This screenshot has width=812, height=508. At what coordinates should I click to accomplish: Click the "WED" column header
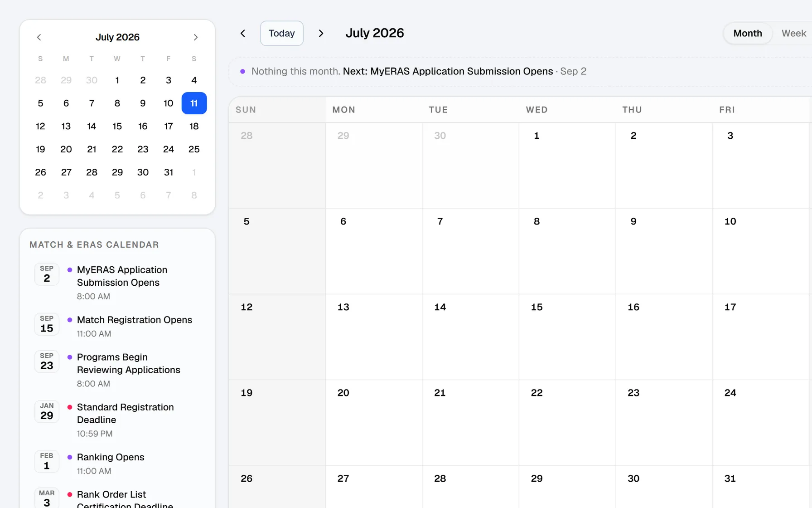pyautogui.click(x=537, y=110)
